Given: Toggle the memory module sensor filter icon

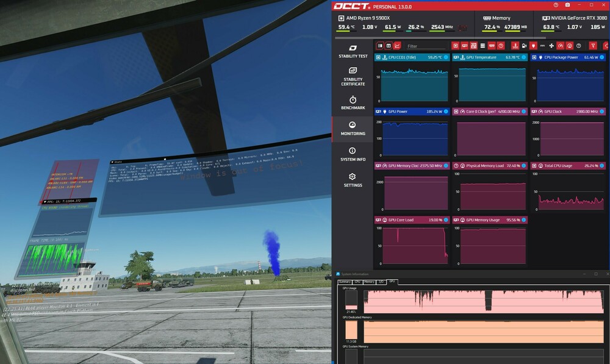Looking at the screenshot, I should point(492,46).
